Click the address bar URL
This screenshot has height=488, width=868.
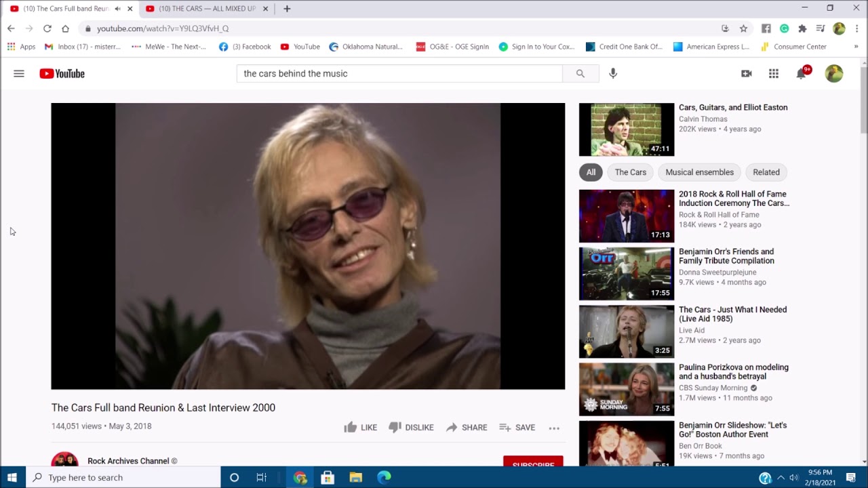pyautogui.click(x=163, y=28)
